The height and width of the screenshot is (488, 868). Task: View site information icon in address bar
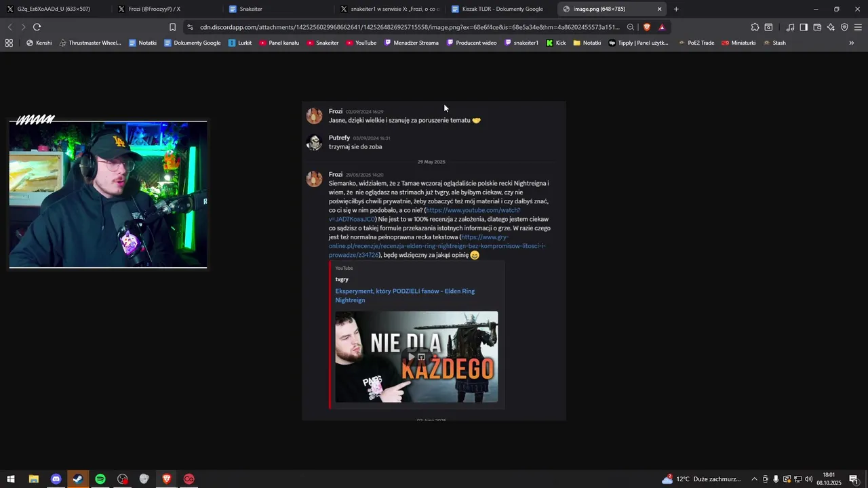click(191, 27)
